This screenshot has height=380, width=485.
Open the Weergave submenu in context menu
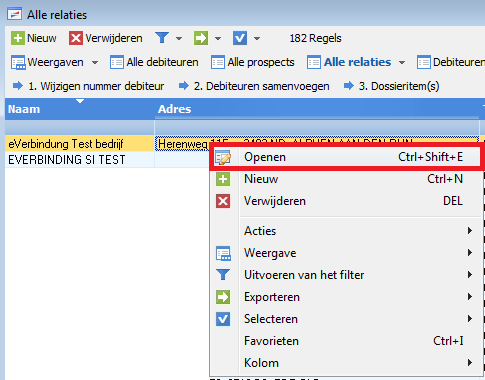(346, 253)
